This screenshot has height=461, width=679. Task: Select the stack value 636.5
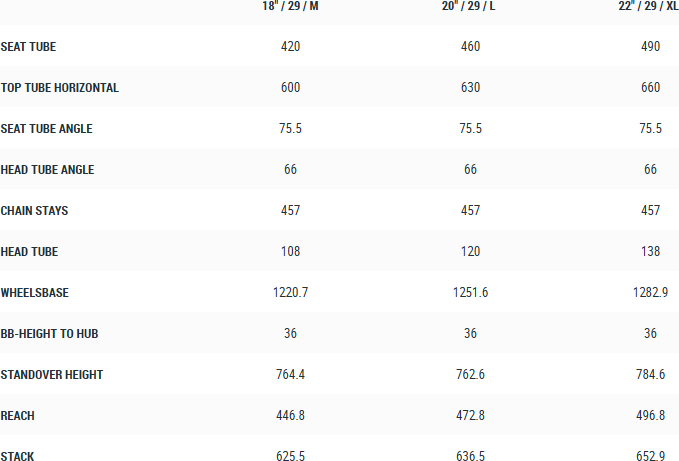coord(471,457)
